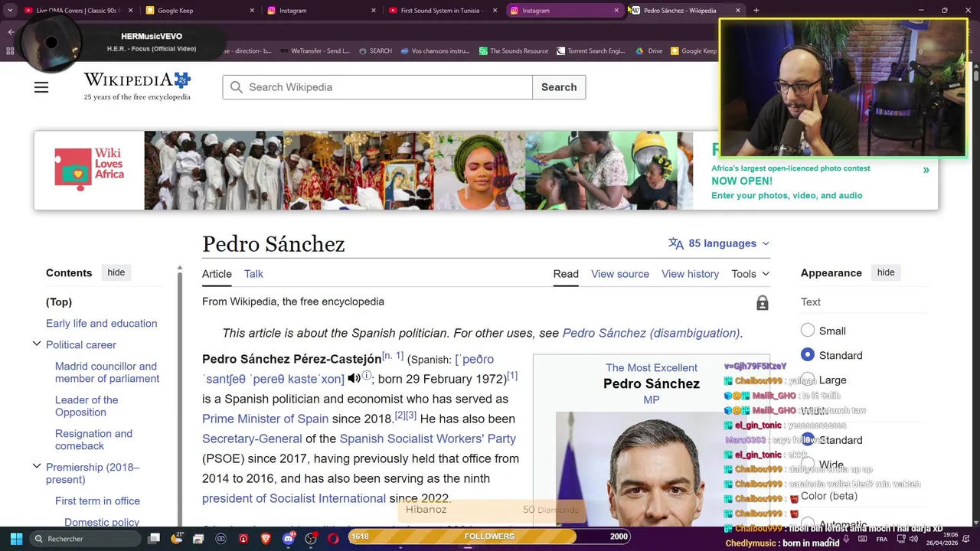Collapse the Political career section
The height and width of the screenshot is (551, 980).
pos(37,344)
